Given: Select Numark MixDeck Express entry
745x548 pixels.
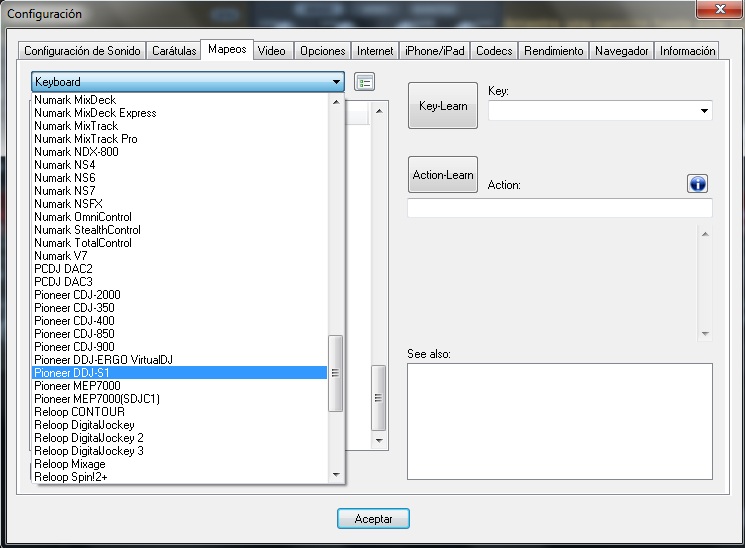Looking at the screenshot, I should coord(180,113).
